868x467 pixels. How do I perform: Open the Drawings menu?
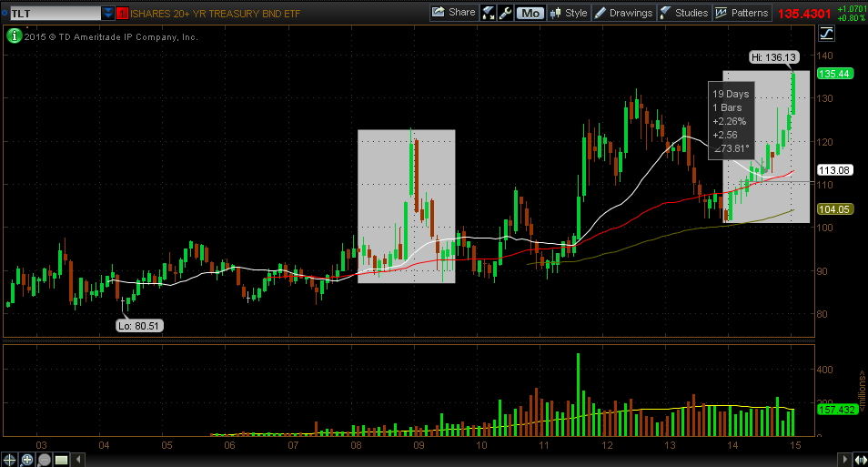click(624, 13)
